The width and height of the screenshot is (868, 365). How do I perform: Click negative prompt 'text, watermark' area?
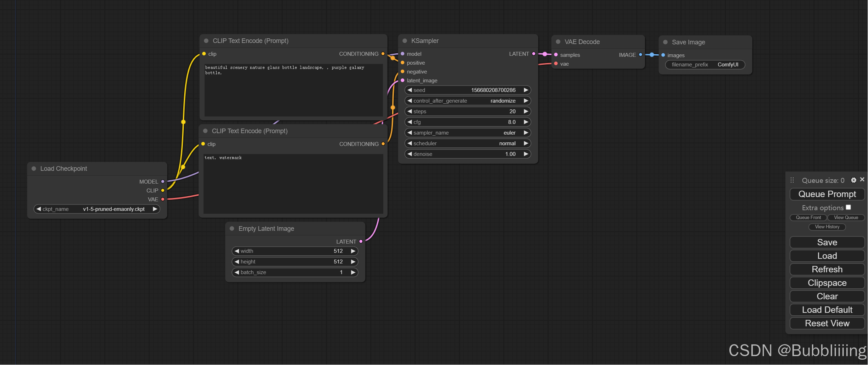coord(293,184)
